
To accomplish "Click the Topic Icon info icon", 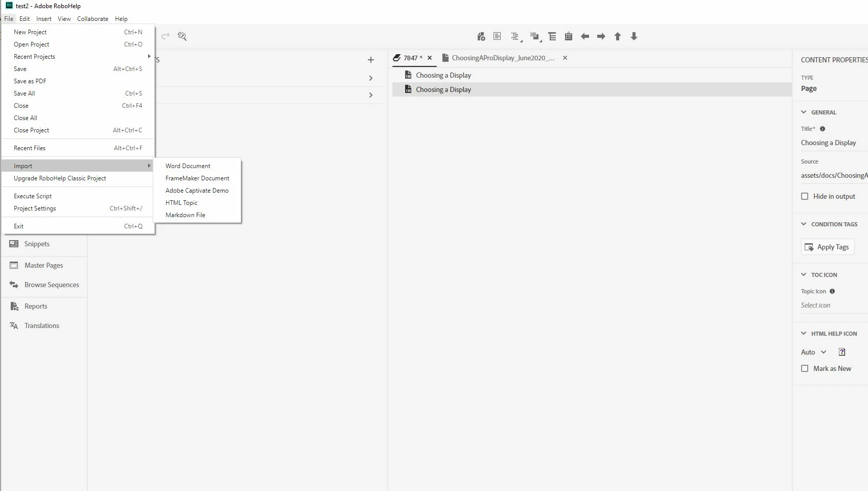I will click(832, 291).
